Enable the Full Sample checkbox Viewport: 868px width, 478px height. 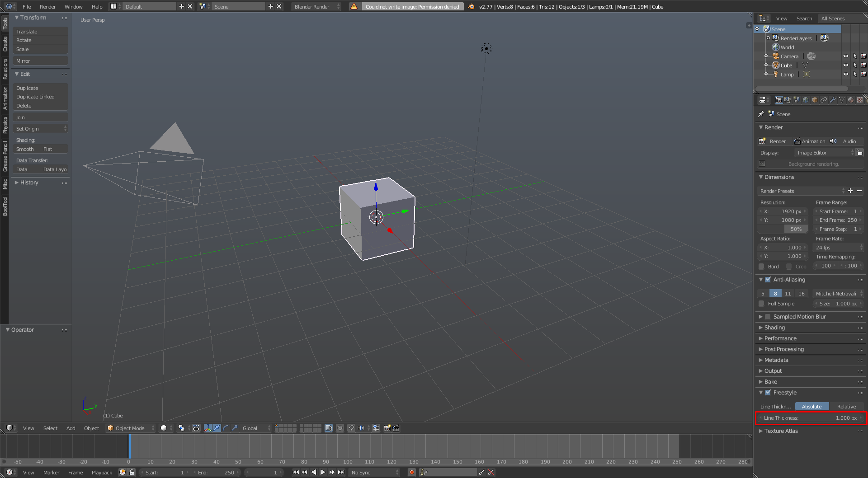tap(762, 304)
